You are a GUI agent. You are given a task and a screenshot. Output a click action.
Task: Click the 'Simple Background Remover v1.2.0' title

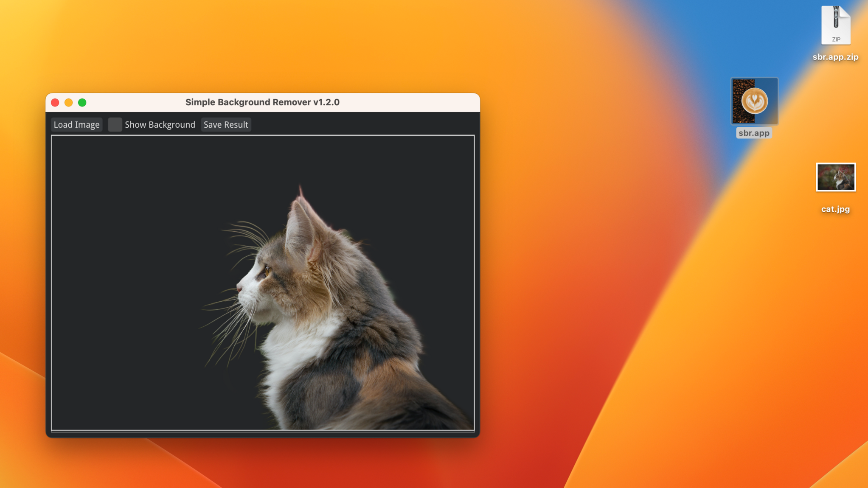pyautogui.click(x=262, y=102)
